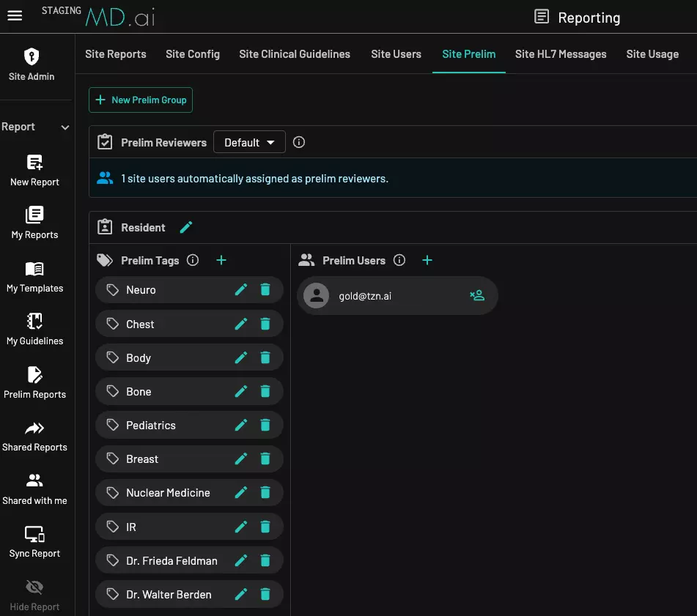The image size is (697, 616).
Task: Remove gold@tzn.ai using remove-user icon
Action: pos(478,295)
